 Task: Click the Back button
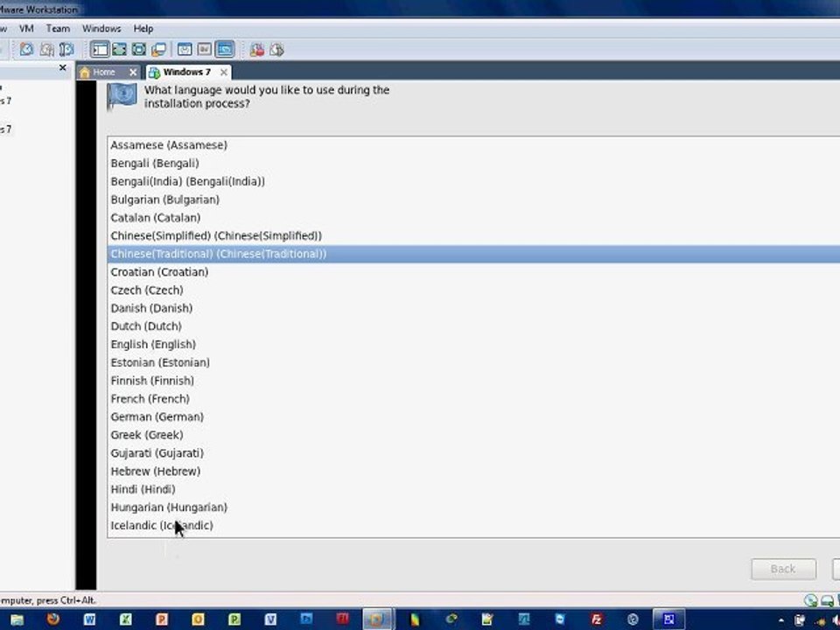(x=783, y=569)
